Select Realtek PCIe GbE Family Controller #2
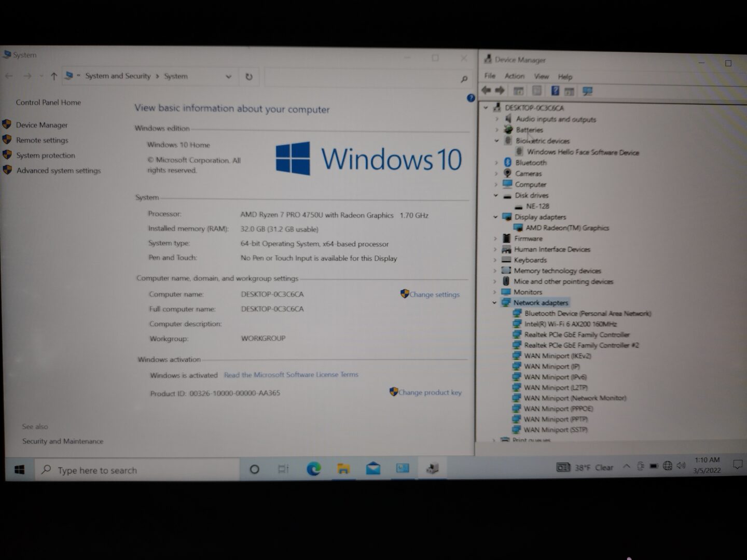Screen dimensions: 747x560 pyautogui.click(x=581, y=345)
